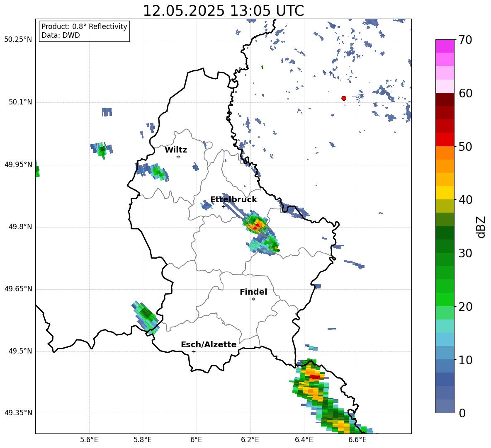This screenshot has height=448, width=491.
Task: Click the Esch/Alzette city label
Action: coord(209,344)
